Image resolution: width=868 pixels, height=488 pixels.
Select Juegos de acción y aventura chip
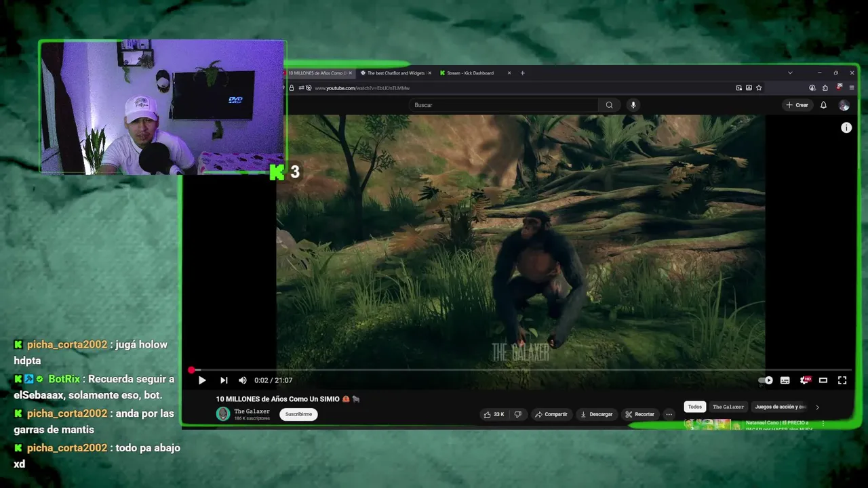coord(780,407)
